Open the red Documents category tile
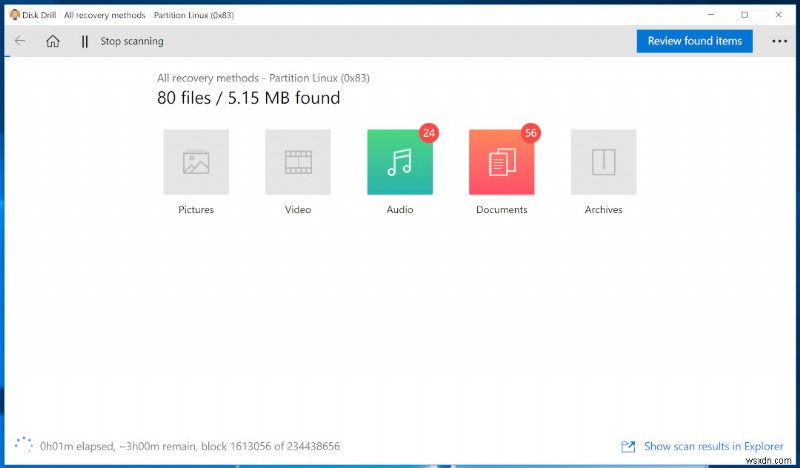Image resolution: width=800 pixels, height=468 pixels. tap(501, 162)
